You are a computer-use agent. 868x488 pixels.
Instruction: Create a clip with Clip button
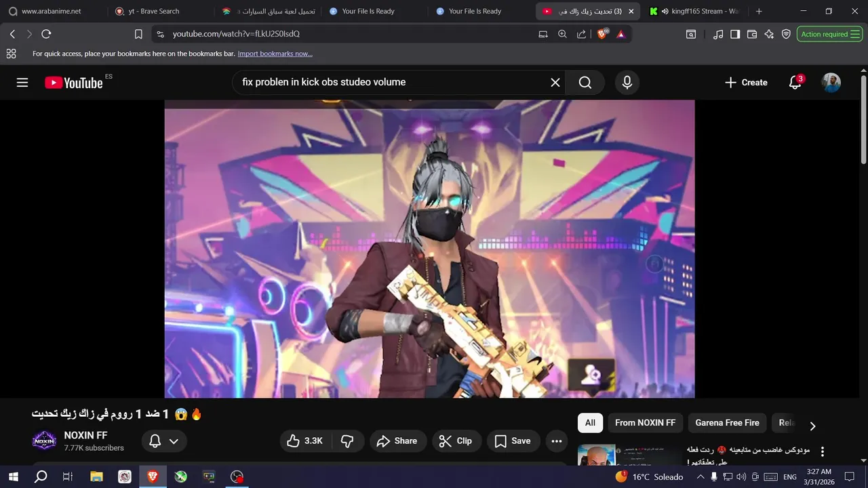456,441
